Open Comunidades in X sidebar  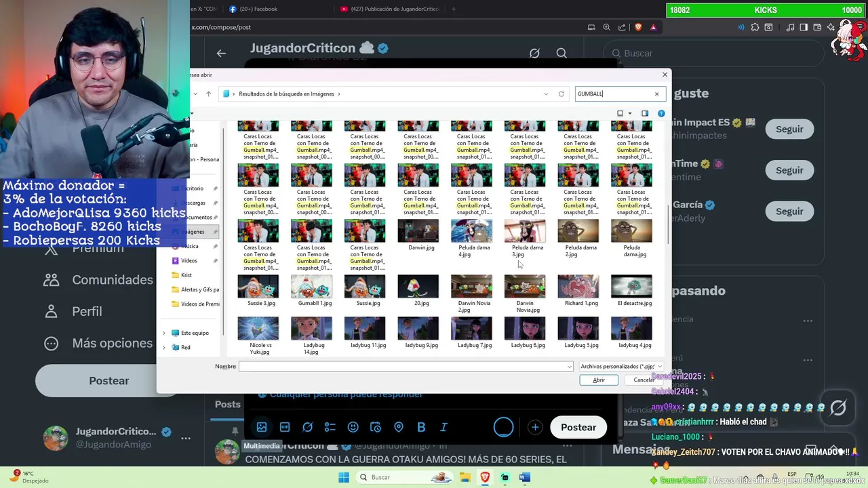pyautogui.click(x=98, y=280)
